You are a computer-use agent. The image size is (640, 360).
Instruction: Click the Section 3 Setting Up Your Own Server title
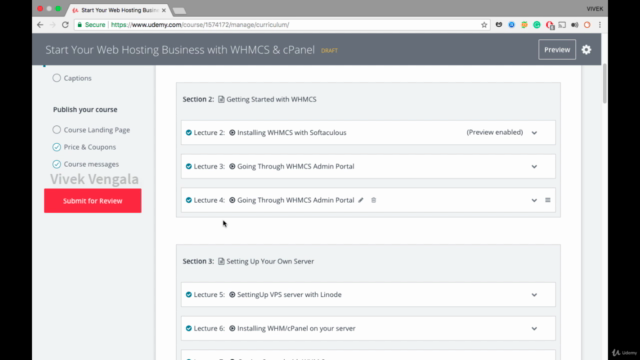click(x=270, y=261)
